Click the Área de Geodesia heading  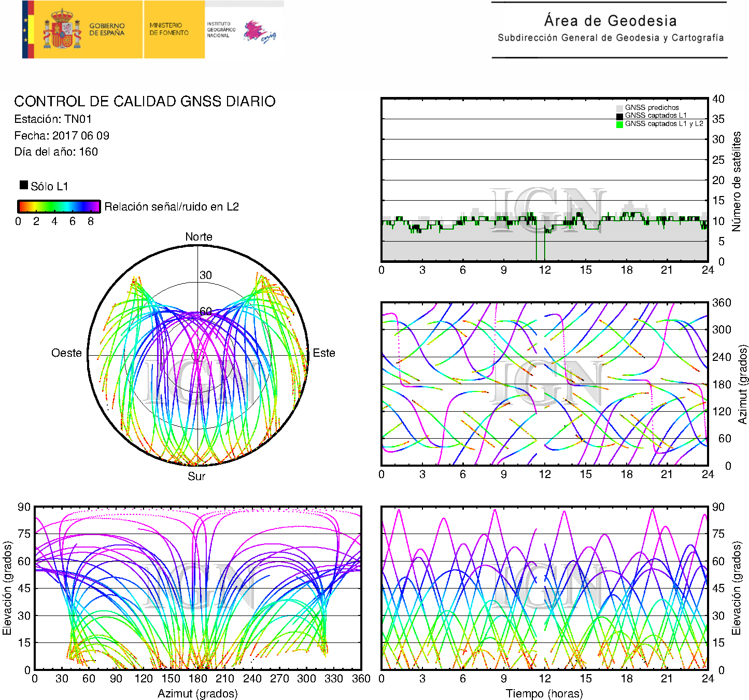[x=610, y=21]
